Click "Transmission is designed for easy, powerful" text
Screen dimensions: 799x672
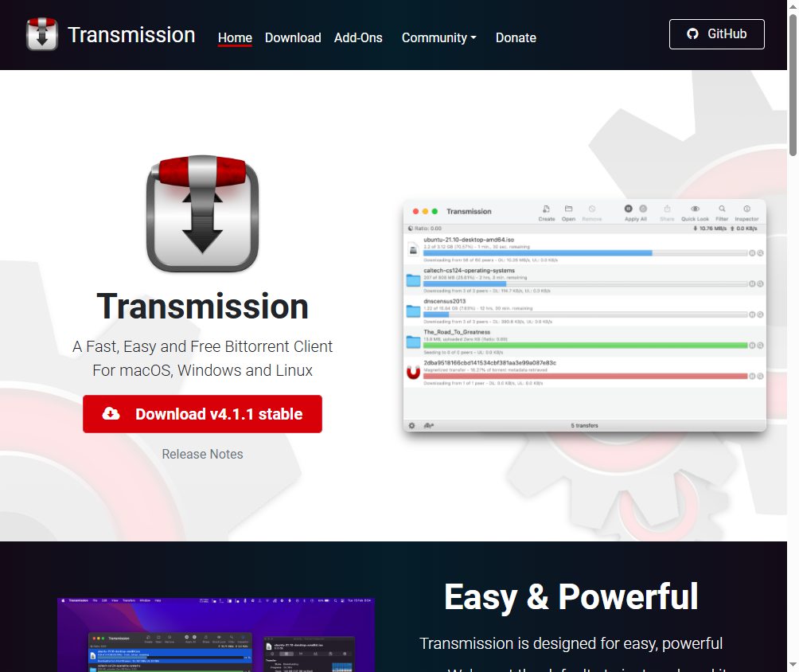571,643
